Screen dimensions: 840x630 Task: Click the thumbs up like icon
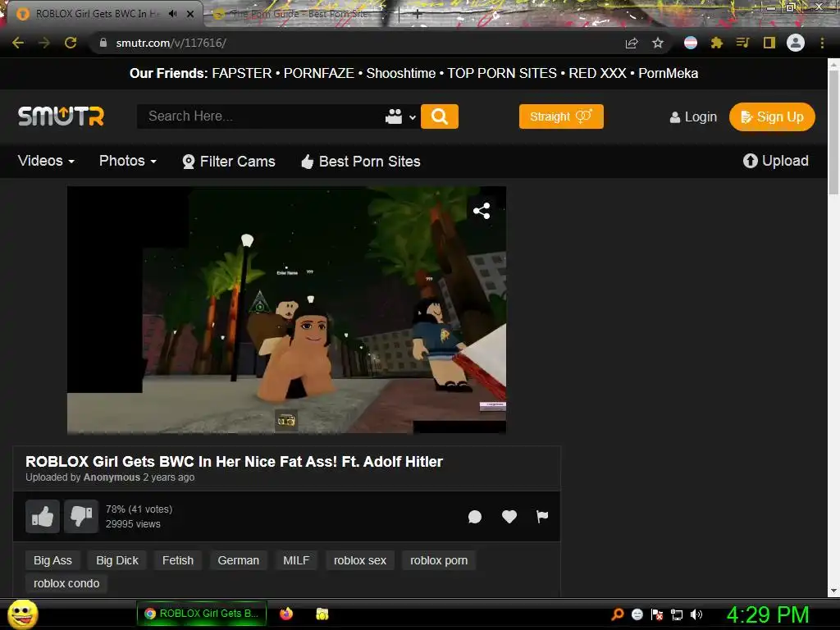[x=43, y=517]
